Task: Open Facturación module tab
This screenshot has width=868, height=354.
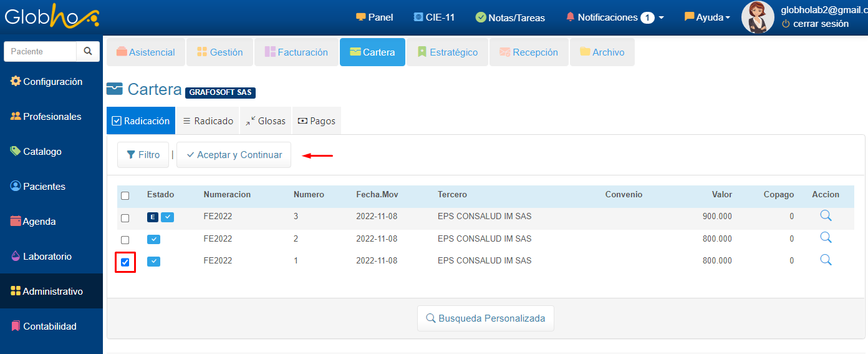Action: click(x=296, y=52)
